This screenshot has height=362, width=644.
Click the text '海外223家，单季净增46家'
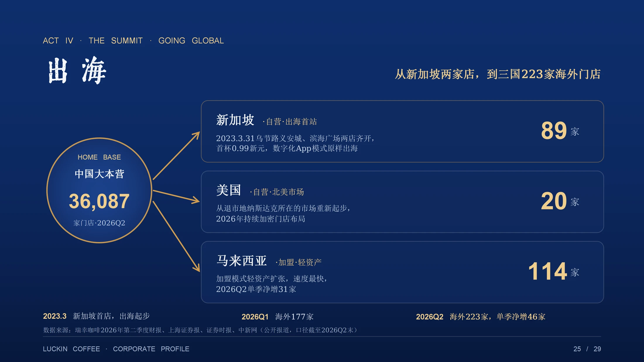click(498, 317)
